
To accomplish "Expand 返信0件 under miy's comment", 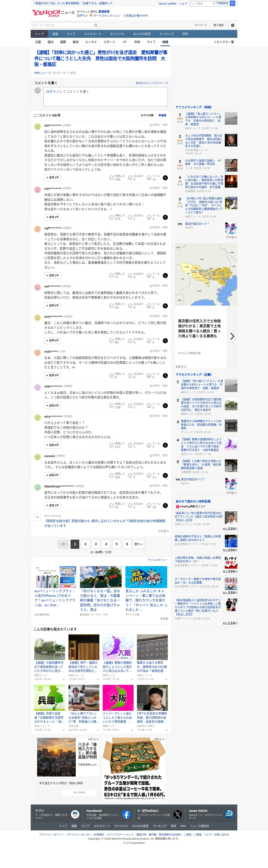I will click(52, 445).
